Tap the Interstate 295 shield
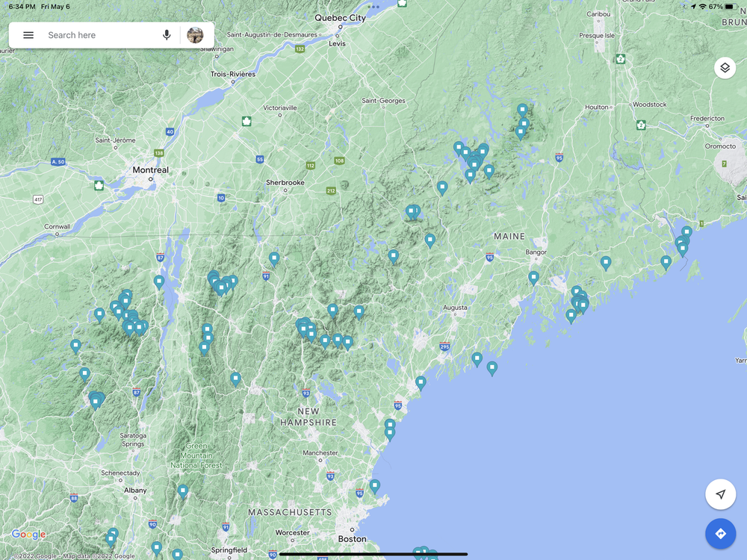This screenshot has height=560, width=747. tap(444, 346)
